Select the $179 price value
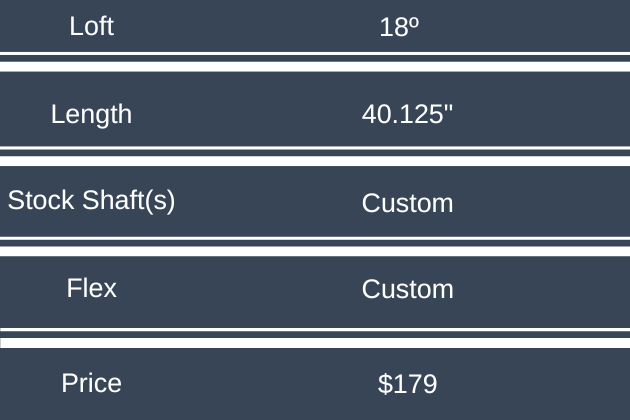The width and height of the screenshot is (630, 420). pos(407,383)
